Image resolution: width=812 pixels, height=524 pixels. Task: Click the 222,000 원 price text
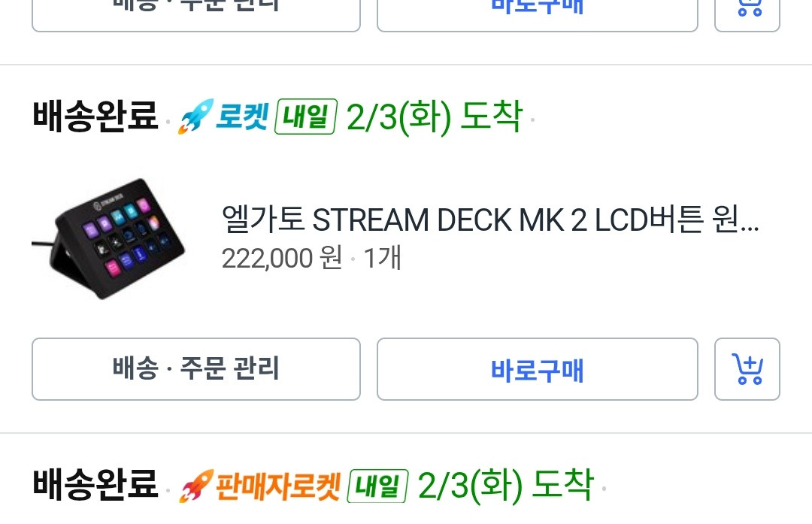282,257
